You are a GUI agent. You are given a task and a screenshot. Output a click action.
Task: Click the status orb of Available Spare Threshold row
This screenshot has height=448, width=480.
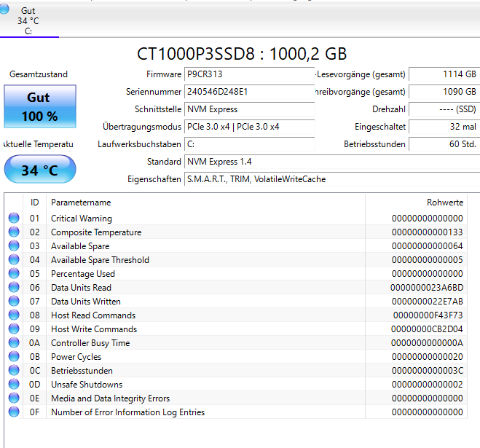[14, 259]
